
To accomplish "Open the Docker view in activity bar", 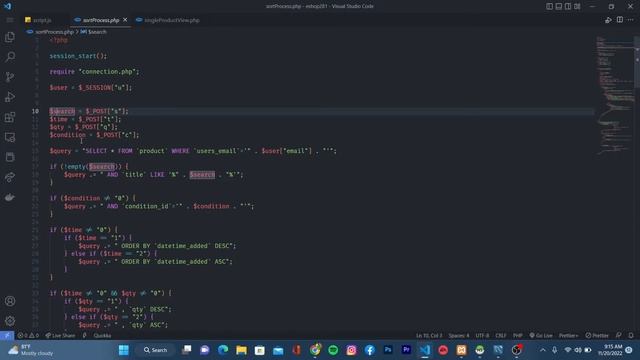I will pyautogui.click(x=10, y=197).
